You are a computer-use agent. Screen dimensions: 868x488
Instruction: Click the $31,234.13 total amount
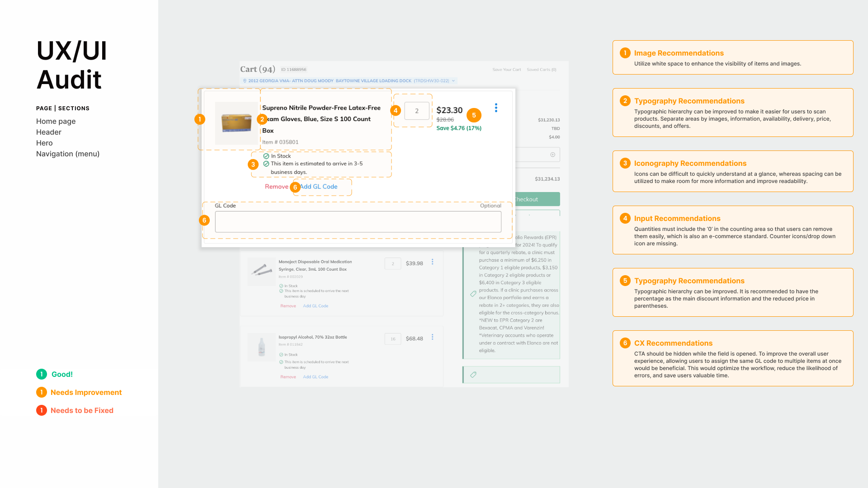547,179
